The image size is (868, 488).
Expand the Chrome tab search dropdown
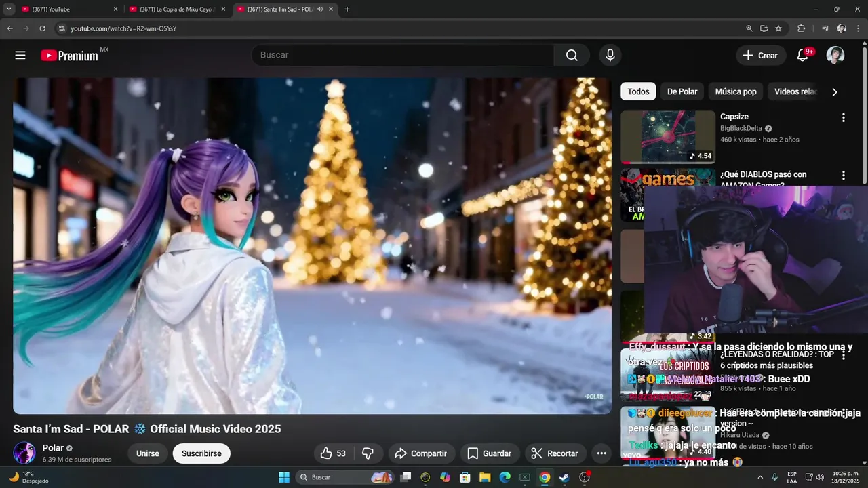click(x=9, y=9)
